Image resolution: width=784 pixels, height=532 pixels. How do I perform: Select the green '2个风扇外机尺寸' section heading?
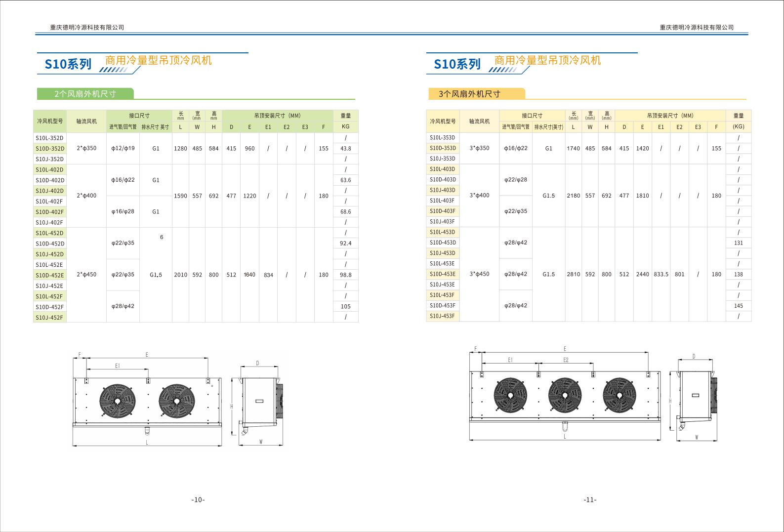point(85,94)
